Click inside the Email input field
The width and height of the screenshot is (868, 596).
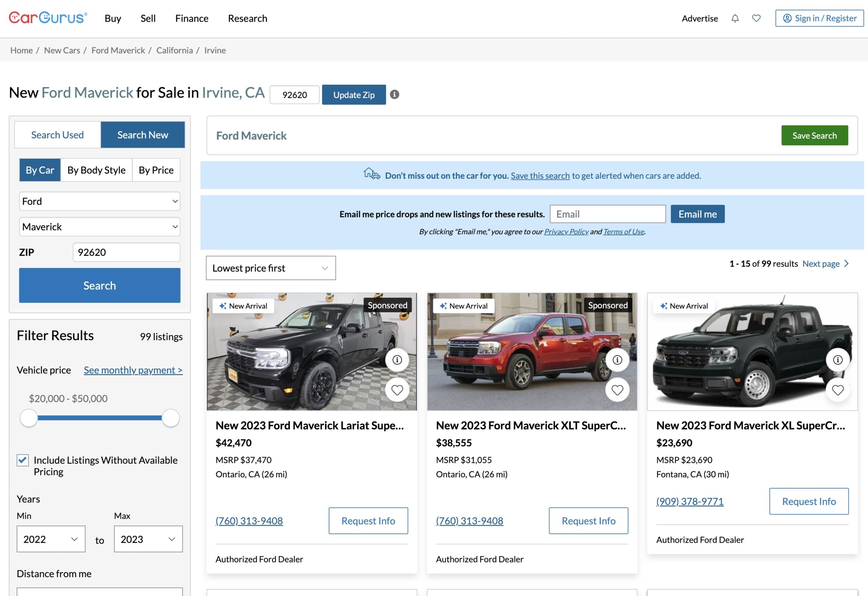point(607,214)
